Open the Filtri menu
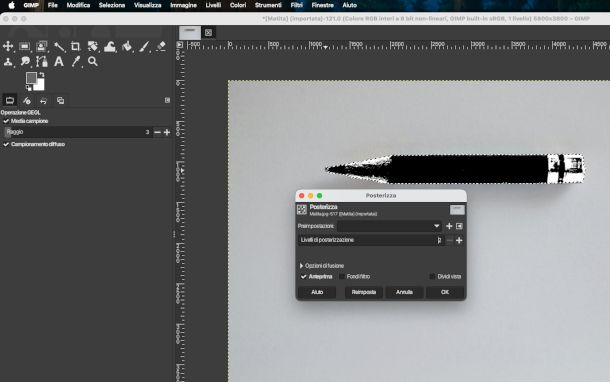 coord(296,5)
